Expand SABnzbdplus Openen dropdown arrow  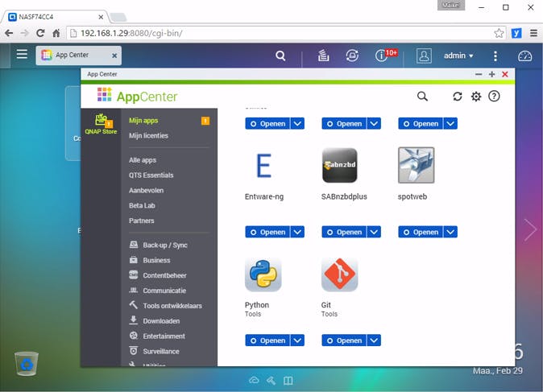click(x=374, y=232)
